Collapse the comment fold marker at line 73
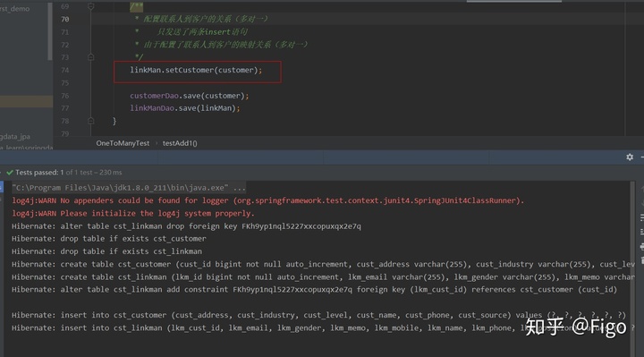Image resolution: width=644 pixels, height=357 pixels. coord(90,57)
